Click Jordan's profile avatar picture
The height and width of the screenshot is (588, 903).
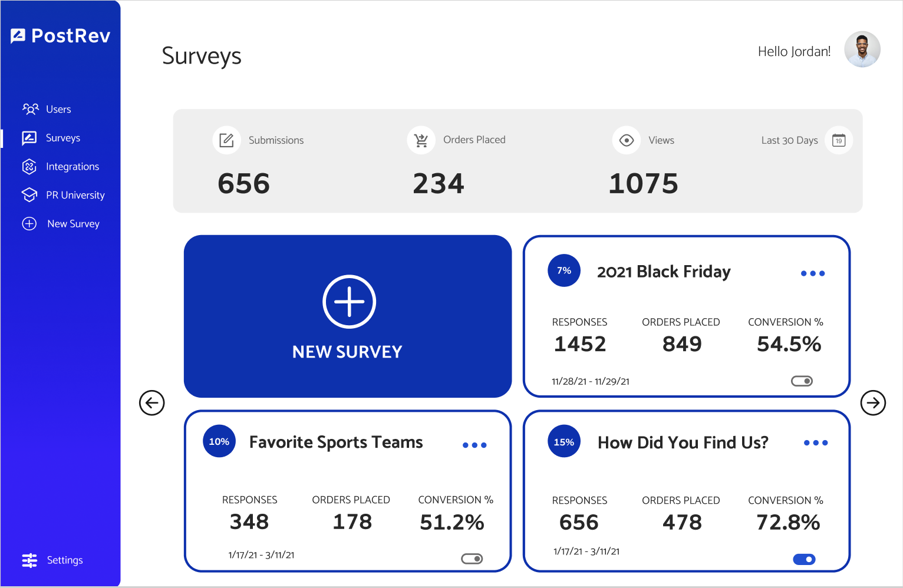tap(862, 49)
